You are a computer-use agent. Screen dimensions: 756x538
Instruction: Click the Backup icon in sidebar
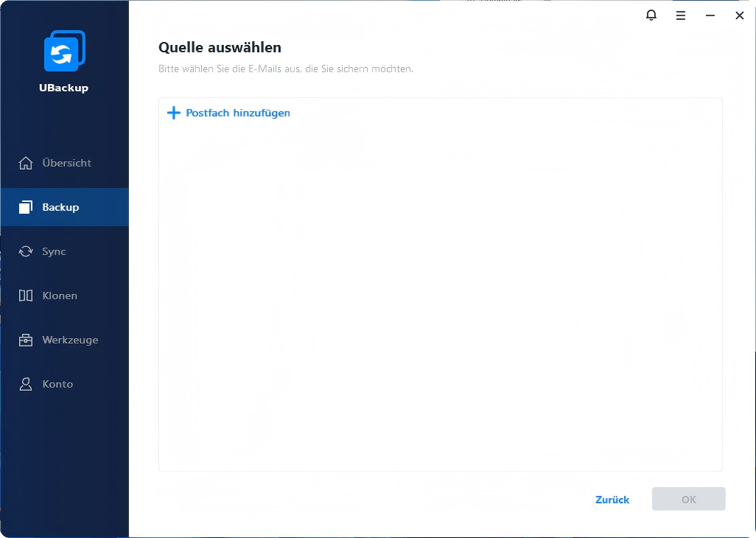coord(26,207)
